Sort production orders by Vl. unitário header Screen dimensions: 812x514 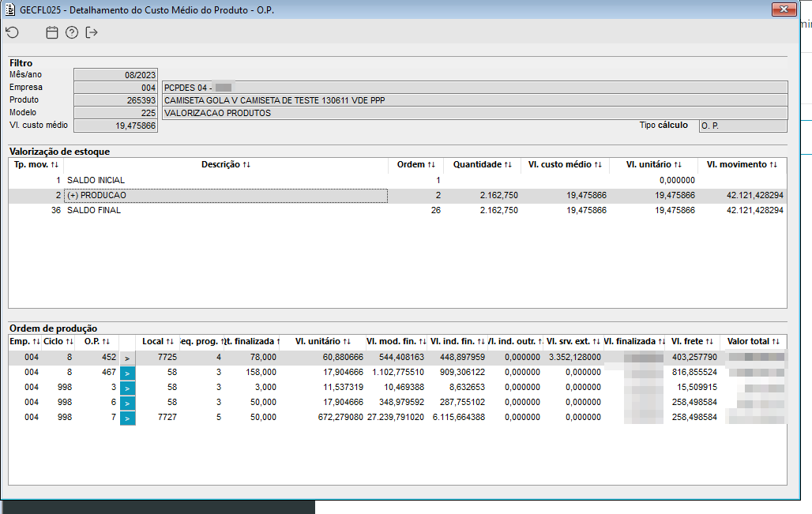click(322, 342)
